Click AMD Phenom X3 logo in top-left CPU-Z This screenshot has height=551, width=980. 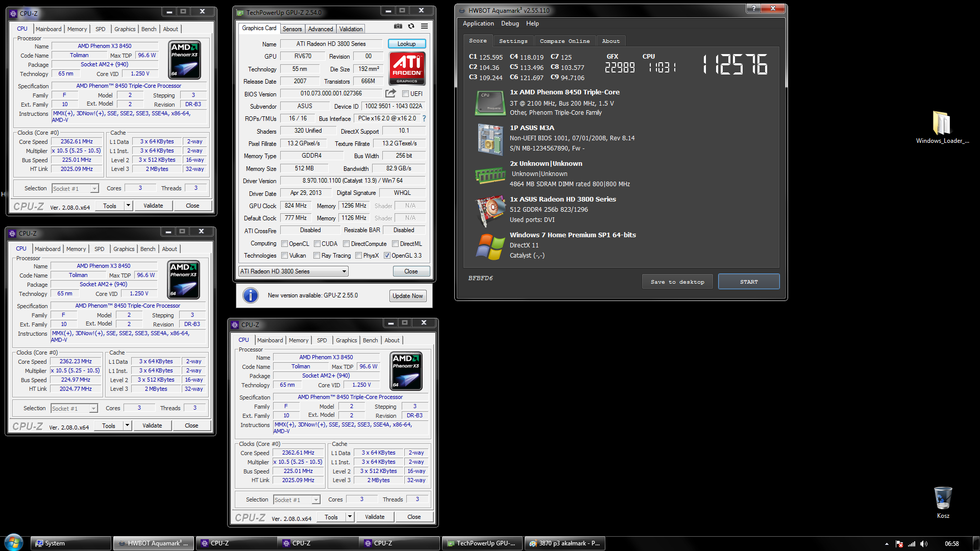point(184,60)
